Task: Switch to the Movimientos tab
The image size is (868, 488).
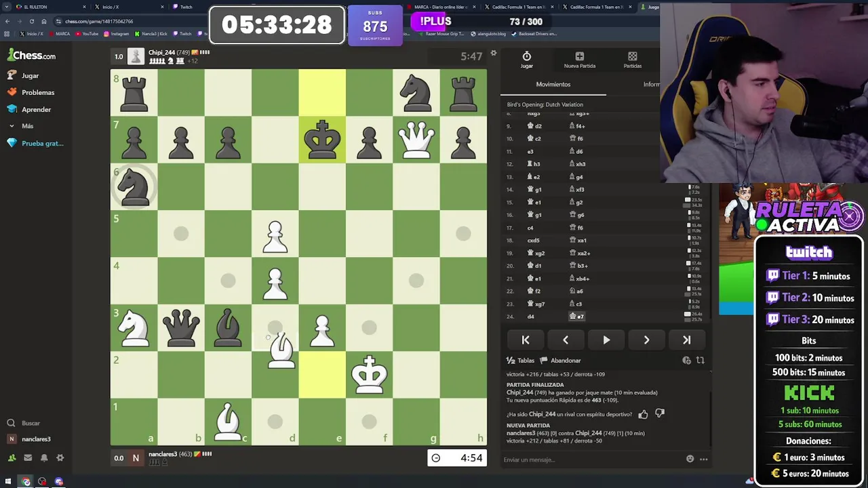Action: (x=553, y=84)
